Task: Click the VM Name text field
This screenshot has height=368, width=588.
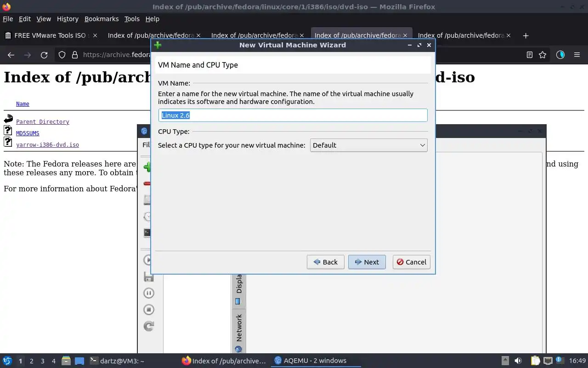Action: click(293, 115)
